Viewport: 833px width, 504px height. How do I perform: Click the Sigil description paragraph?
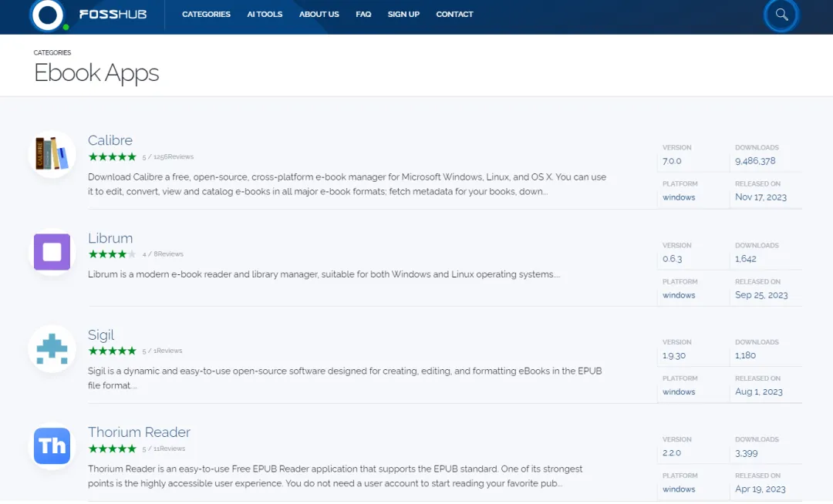click(345, 378)
